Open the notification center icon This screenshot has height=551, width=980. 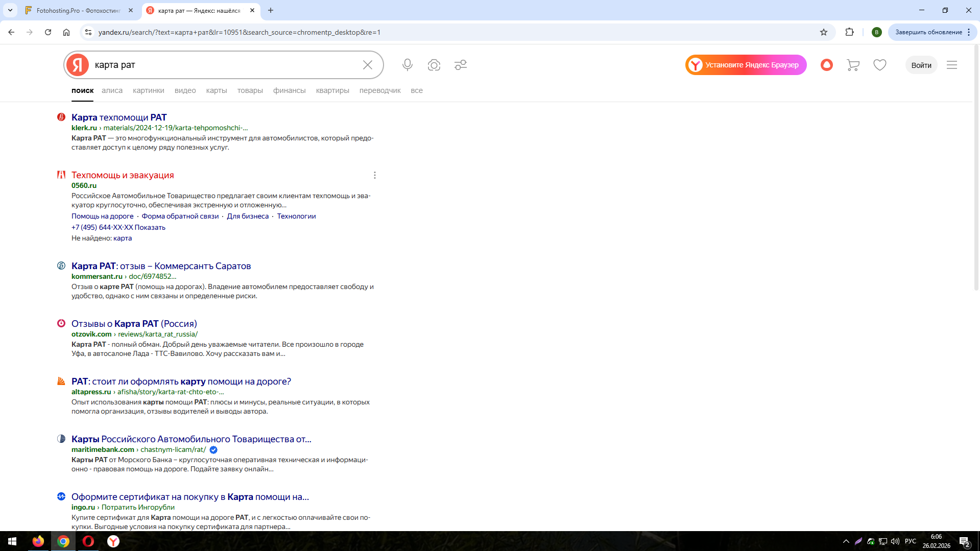[x=965, y=541]
